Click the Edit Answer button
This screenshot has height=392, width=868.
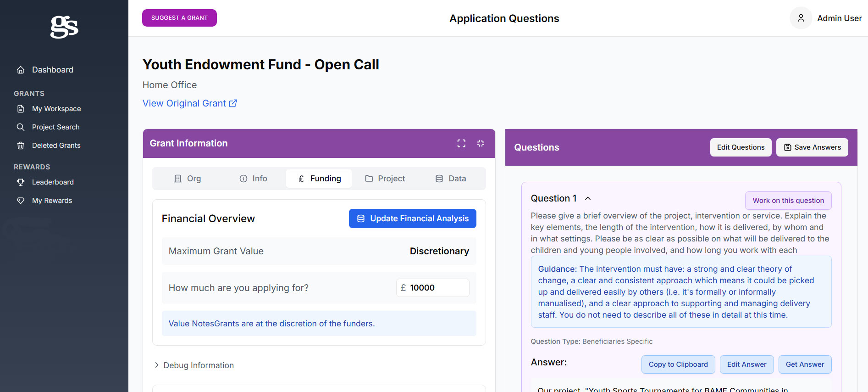(x=746, y=364)
